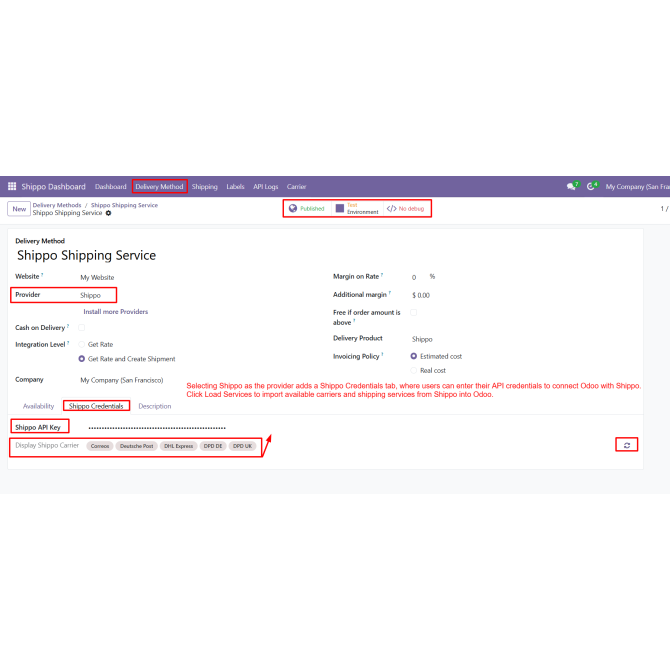670x670 pixels.
Task: Click the DPD DE carrier tag
Action: click(x=213, y=446)
